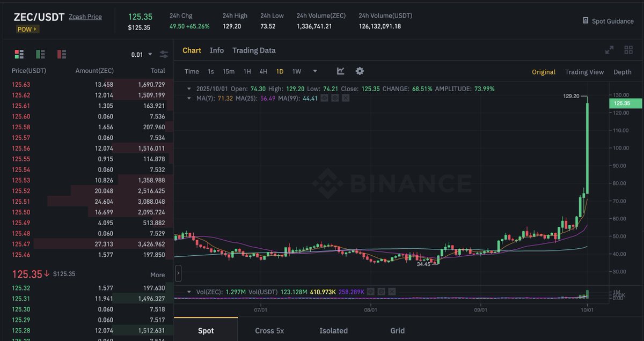Select sell order at price 125.56
The image size is (644, 341).
tap(88, 148)
